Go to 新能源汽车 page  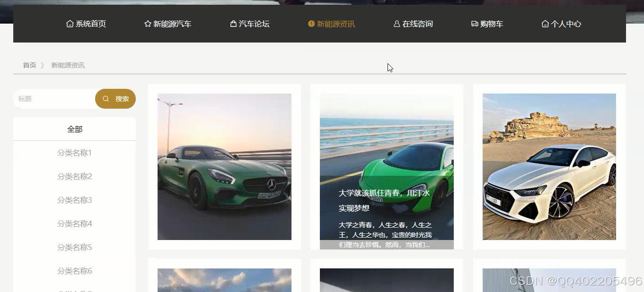(x=168, y=24)
